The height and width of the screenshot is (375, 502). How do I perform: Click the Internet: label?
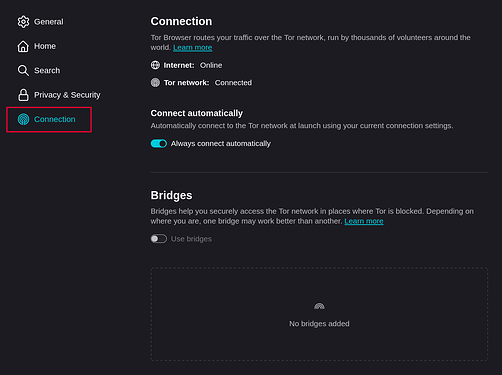tap(179, 65)
